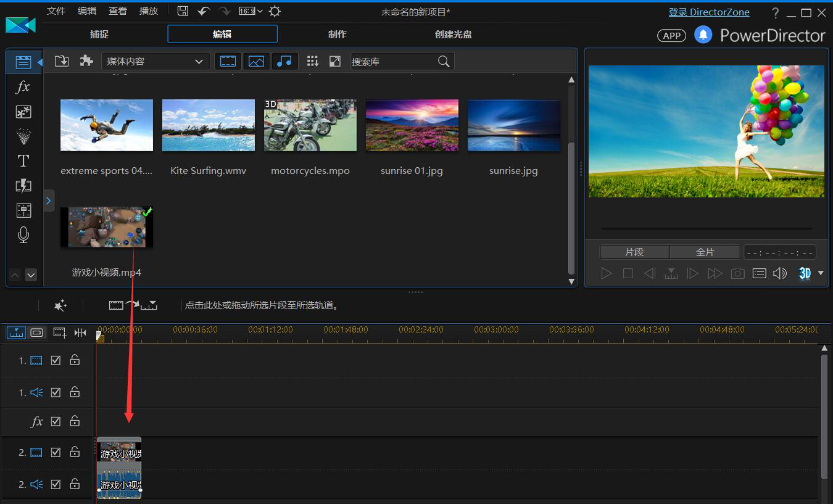This screenshot has height=504, width=833.
Task: Click the 全片 preview mode button
Action: tap(705, 252)
